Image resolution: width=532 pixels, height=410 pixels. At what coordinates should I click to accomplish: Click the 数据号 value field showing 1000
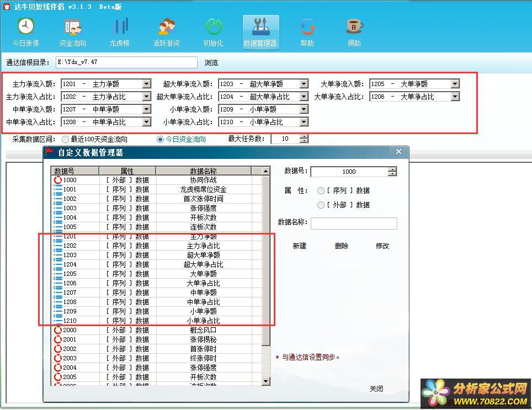point(349,172)
